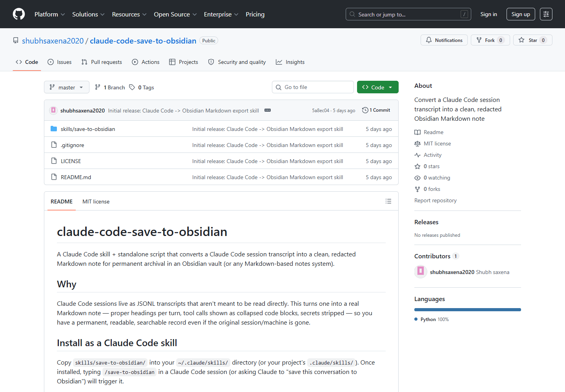Click Report repository link
The image size is (565, 392).
[436, 200]
